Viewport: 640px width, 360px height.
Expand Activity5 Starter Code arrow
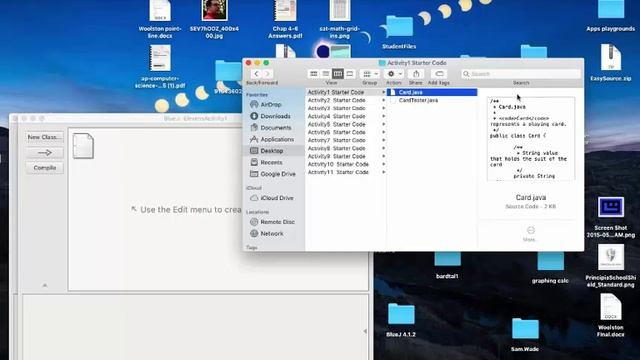pyautogui.click(x=383, y=124)
